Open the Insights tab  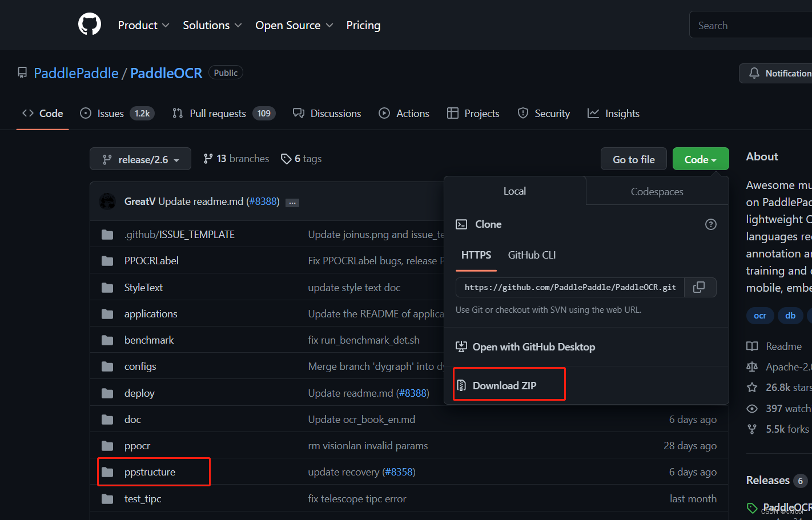pos(614,114)
